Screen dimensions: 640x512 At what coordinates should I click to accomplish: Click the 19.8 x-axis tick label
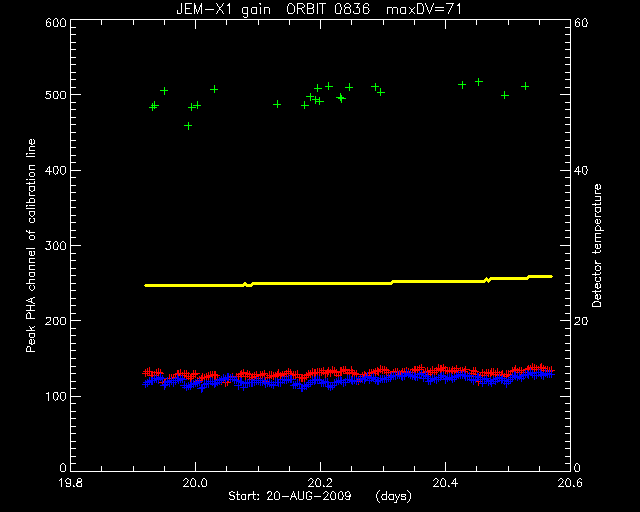click(x=71, y=483)
